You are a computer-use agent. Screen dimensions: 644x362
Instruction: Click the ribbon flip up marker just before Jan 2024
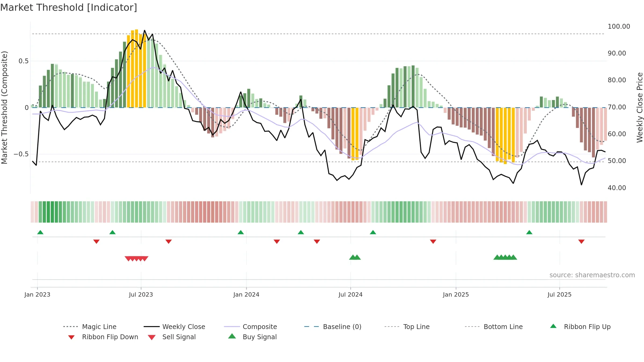[241, 232]
